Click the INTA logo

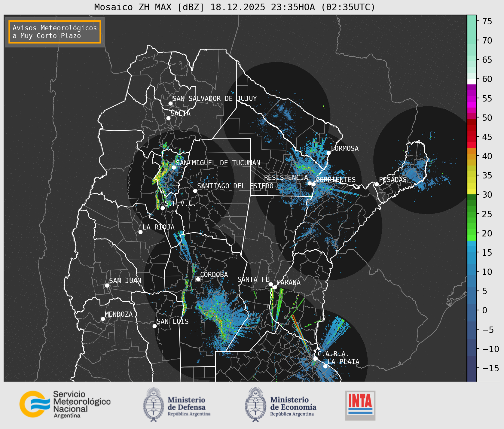pos(360,405)
